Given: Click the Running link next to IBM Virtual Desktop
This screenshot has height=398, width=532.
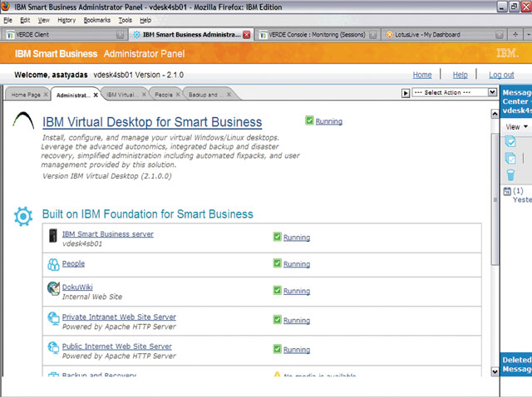Looking at the screenshot, I should [329, 121].
